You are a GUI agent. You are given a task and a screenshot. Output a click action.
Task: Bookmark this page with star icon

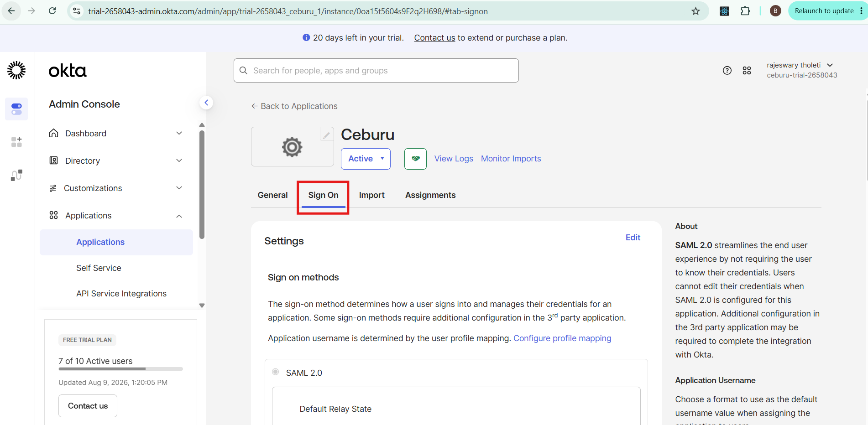pyautogui.click(x=695, y=11)
